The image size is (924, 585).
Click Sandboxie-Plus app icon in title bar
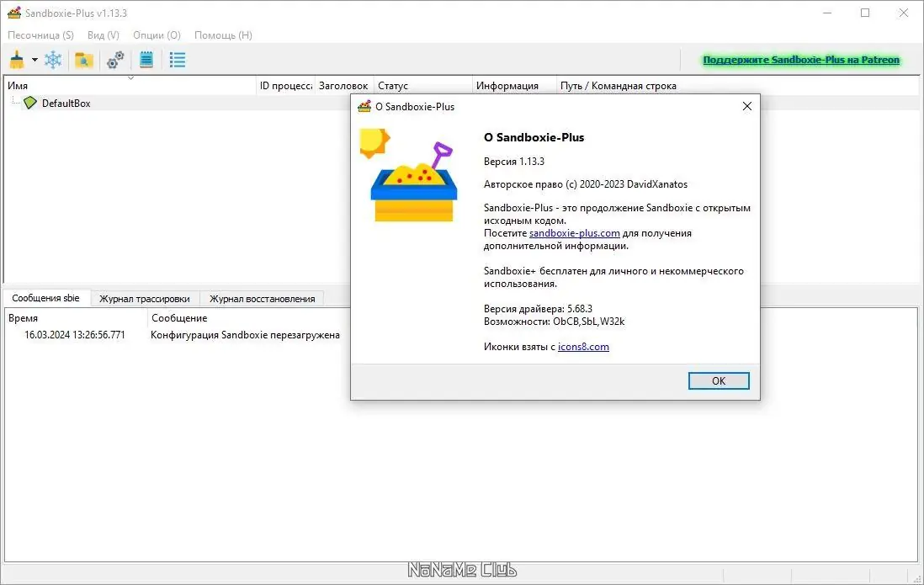[x=14, y=13]
